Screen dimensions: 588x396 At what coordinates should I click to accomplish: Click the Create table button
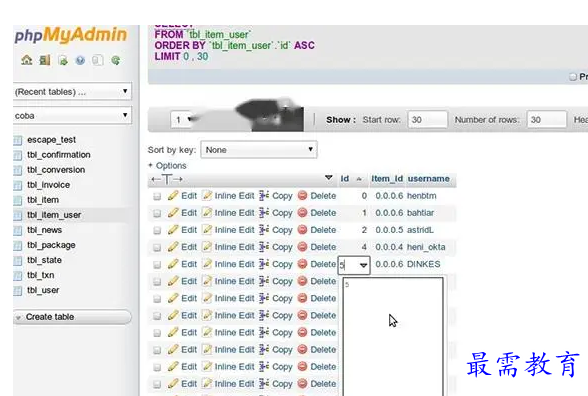coord(72,317)
